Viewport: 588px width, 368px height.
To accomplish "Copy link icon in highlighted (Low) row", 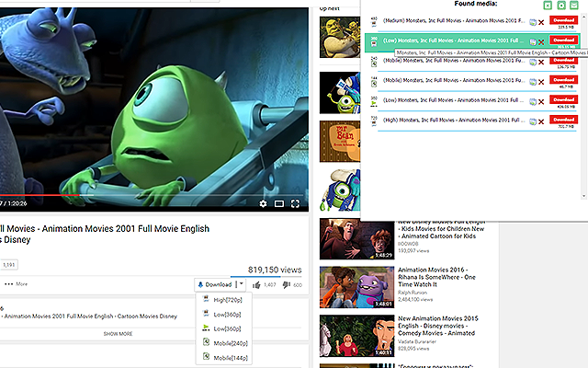I will tap(533, 42).
